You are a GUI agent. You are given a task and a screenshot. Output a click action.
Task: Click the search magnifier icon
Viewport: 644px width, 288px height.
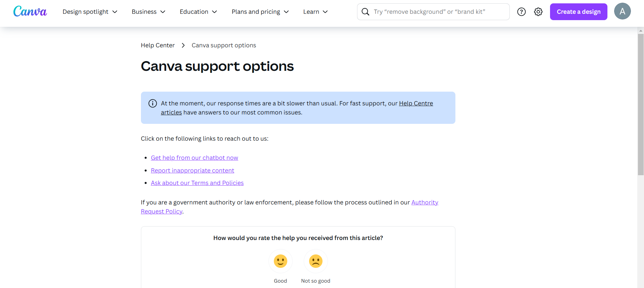tap(365, 12)
